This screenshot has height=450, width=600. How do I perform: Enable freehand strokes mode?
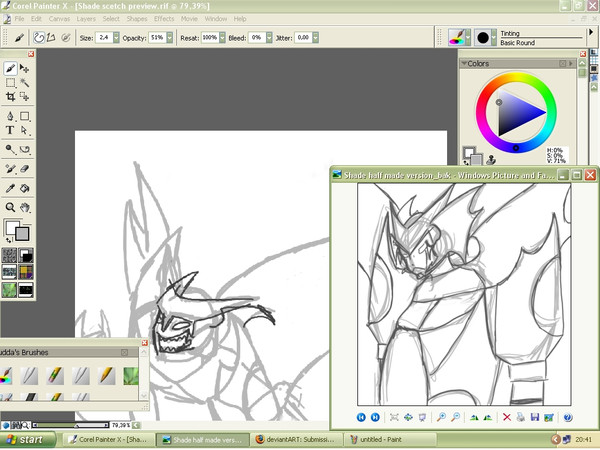[x=39, y=37]
